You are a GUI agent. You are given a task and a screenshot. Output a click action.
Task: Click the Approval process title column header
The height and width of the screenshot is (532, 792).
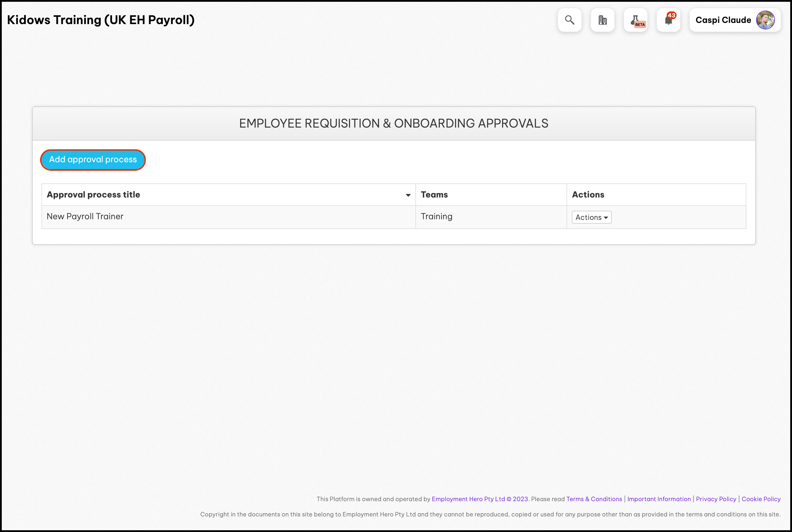point(228,194)
